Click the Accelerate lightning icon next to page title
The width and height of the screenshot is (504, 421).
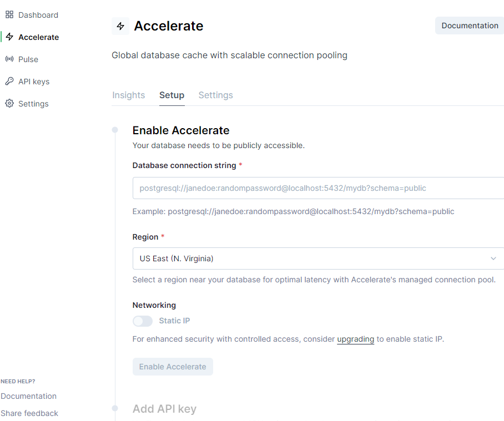pyautogui.click(x=120, y=26)
